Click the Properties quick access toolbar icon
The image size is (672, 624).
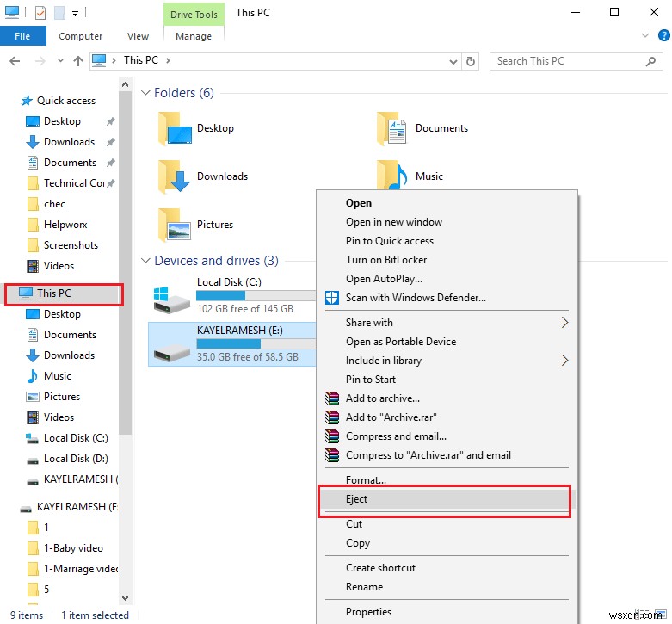point(40,13)
